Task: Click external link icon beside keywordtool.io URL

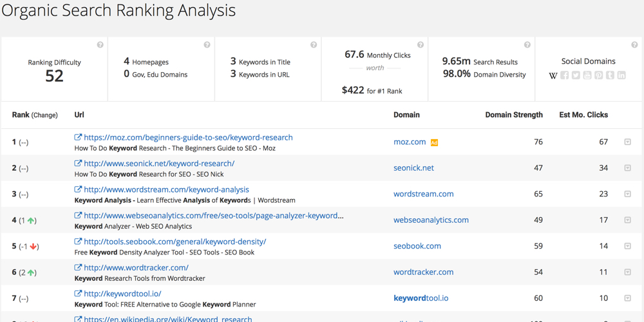Action: point(78,294)
